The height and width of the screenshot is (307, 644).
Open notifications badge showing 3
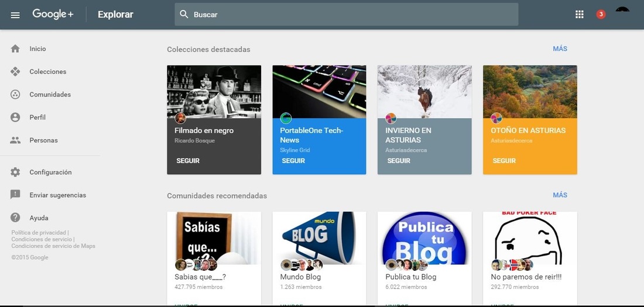click(601, 15)
